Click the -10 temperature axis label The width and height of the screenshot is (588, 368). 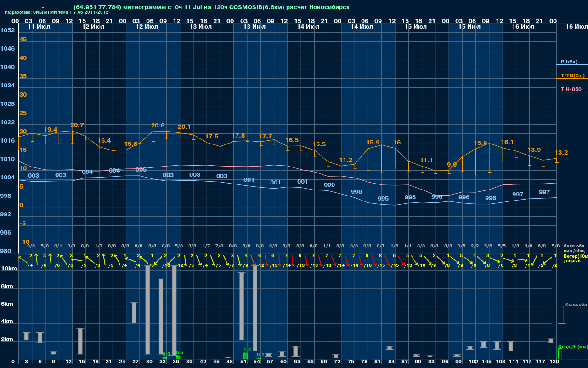click(24, 242)
